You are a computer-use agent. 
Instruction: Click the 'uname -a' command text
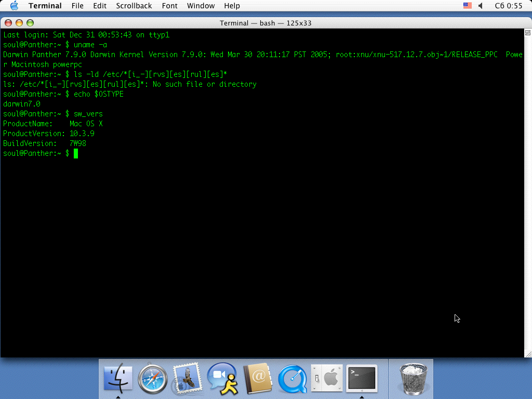(90, 45)
